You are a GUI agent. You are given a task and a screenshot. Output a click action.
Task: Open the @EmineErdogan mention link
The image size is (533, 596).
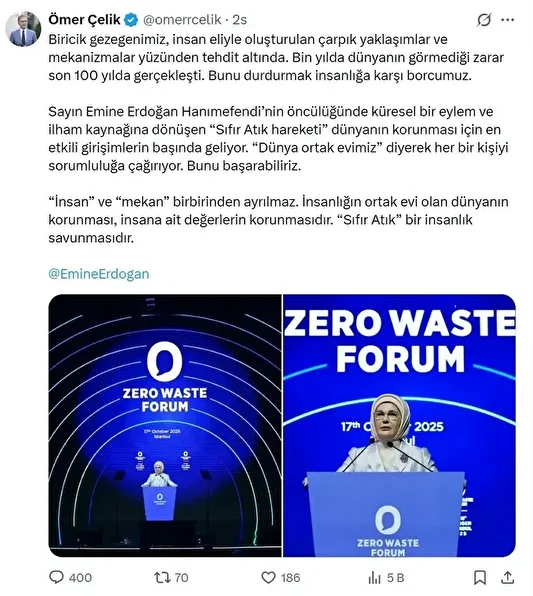coord(99,274)
